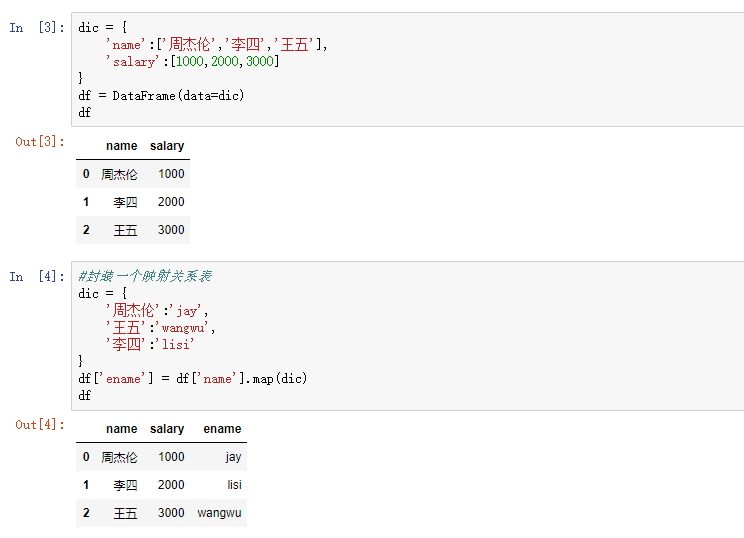This screenshot has height=538, width=744.
Task: Click 周杰伦 name cell in Out[3] table
Action: pyautogui.click(x=119, y=174)
